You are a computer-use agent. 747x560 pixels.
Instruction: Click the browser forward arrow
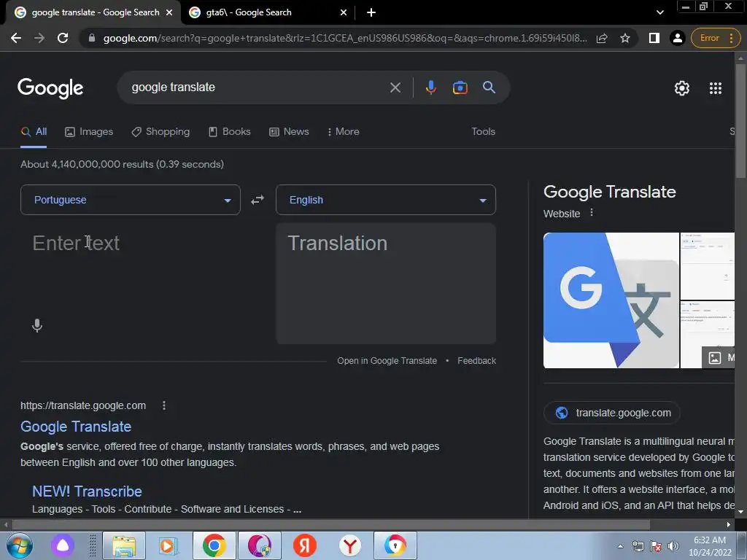pos(39,38)
